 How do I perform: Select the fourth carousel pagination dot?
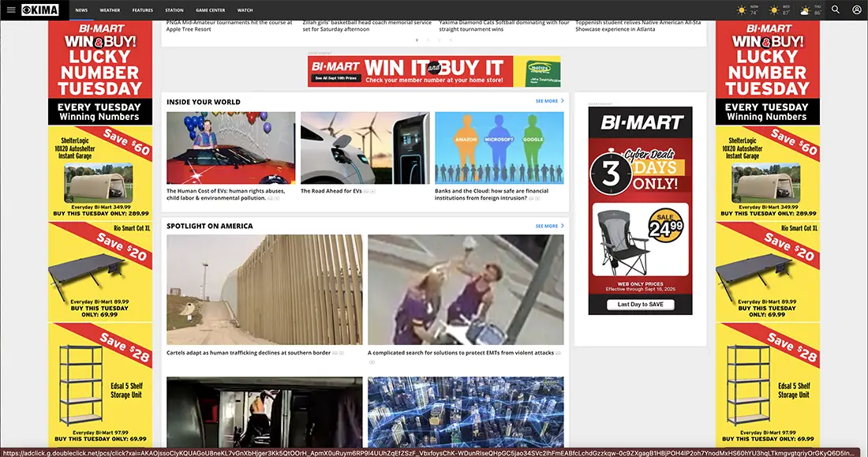pos(451,40)
